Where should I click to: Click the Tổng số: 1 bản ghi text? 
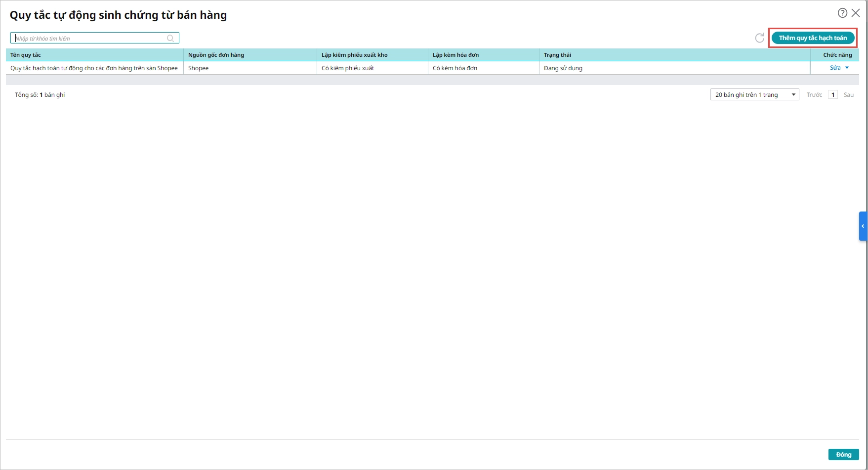coord(40,95)
